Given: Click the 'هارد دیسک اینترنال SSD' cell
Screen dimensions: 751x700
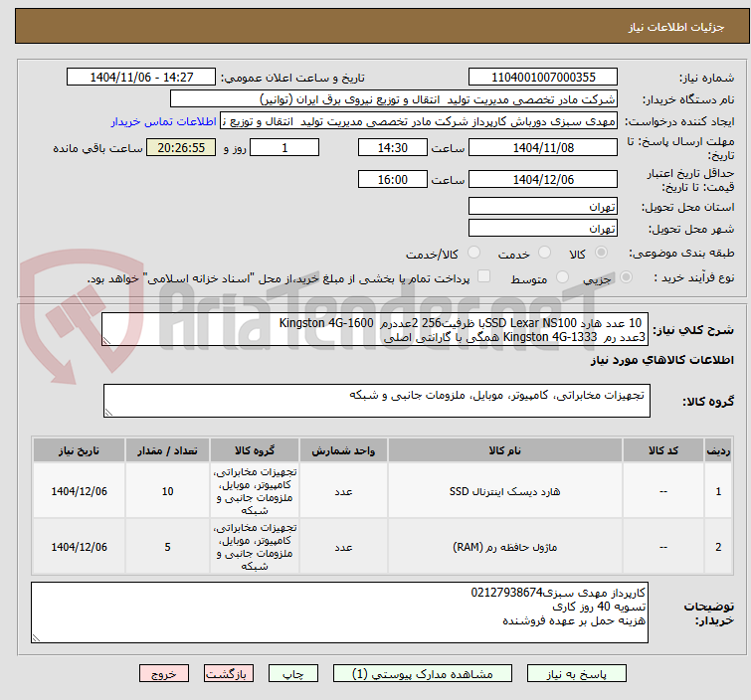Looking at the screenshot, I should [505, 491].
